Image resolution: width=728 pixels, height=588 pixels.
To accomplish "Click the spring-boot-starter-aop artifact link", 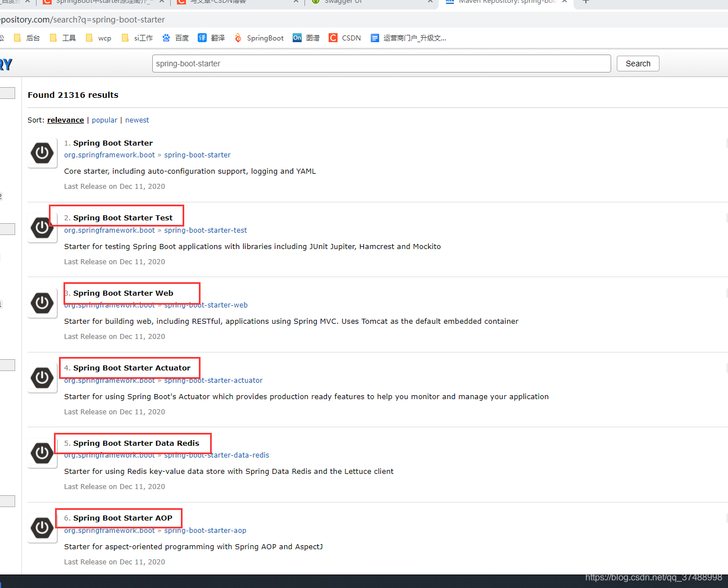I will (205, 531).
